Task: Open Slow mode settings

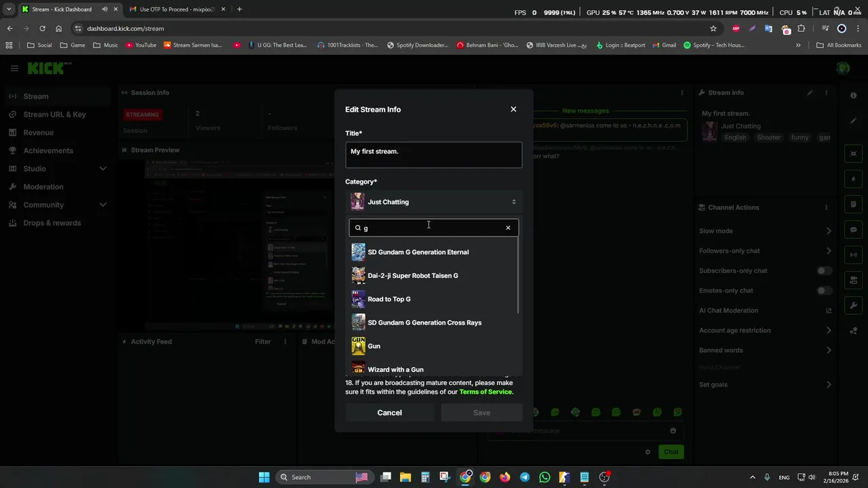Action: click(765, 231)
